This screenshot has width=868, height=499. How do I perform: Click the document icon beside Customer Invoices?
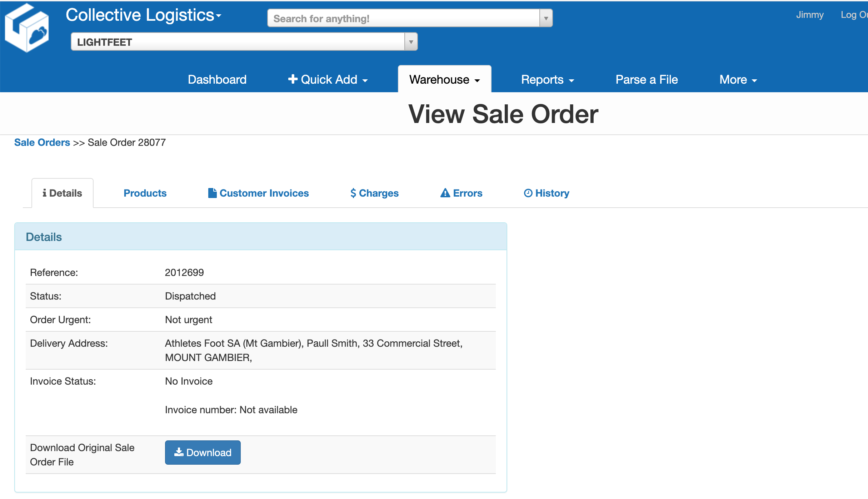coord(212,193)
